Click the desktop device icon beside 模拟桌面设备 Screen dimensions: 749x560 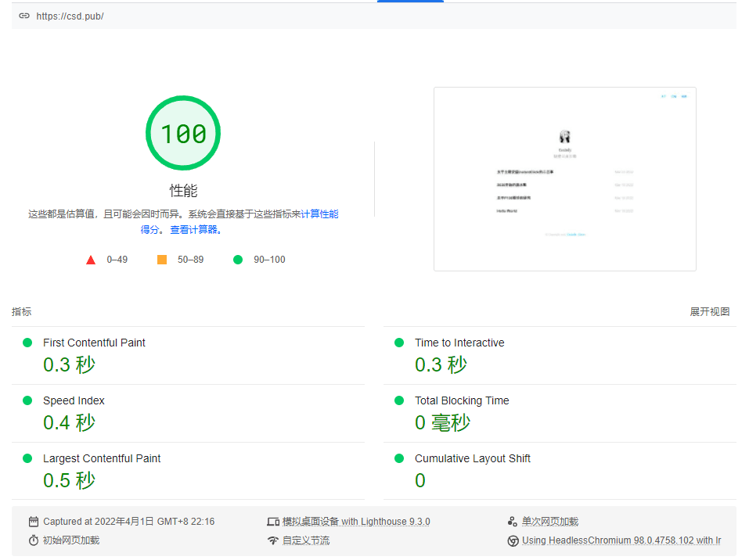click(273, 521)
